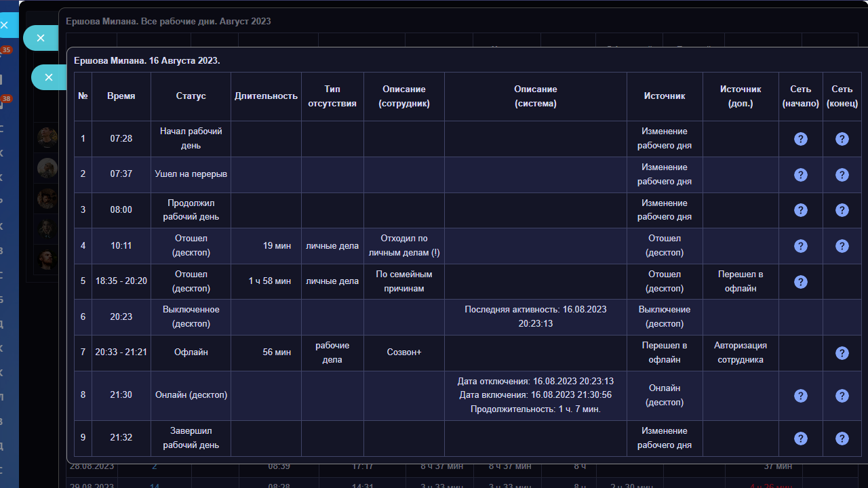The image size is (868, 488).
Task: Select the Тип отсутствия column header
Action: coord(332,96)
